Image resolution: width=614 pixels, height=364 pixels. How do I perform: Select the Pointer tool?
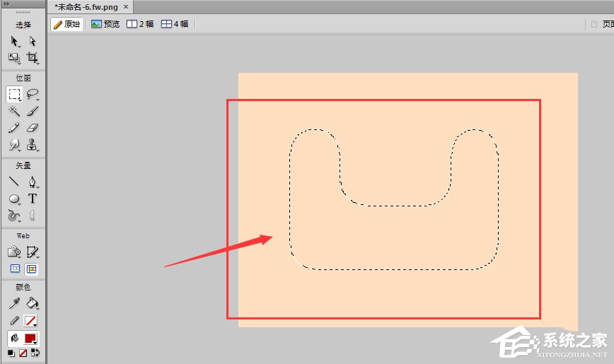14,41
